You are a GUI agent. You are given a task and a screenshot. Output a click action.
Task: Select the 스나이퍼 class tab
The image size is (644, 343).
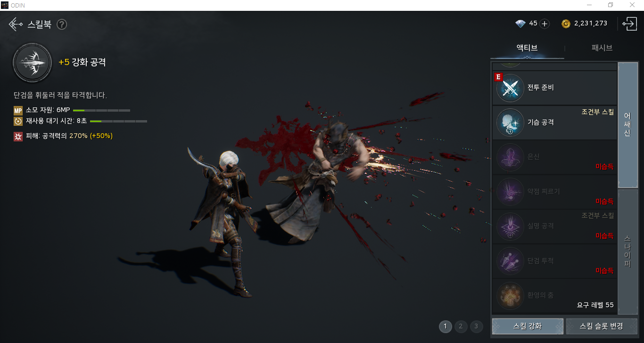627,252
